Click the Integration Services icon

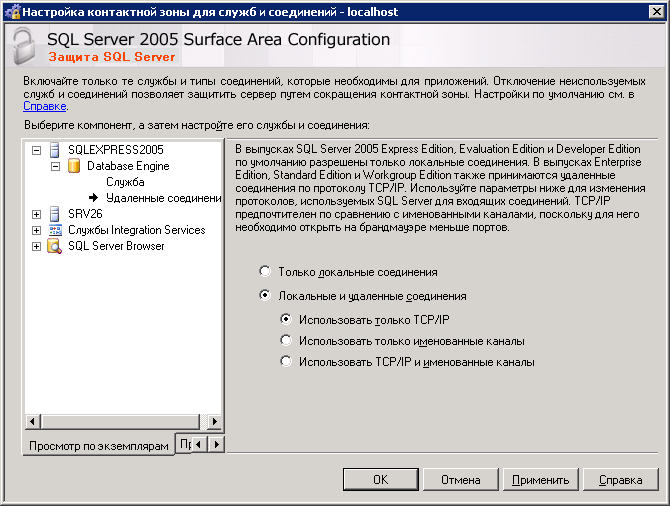coord(55,230)
